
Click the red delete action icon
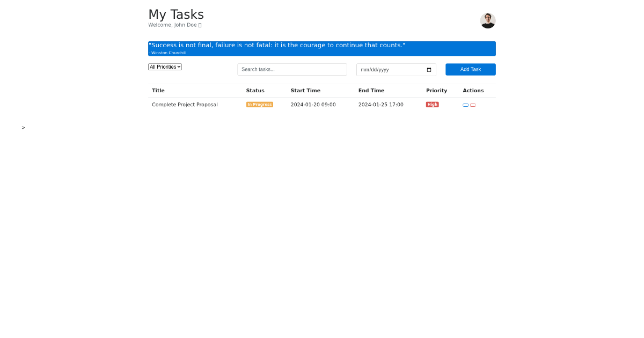pyautogui.click(x=473, y=105)
